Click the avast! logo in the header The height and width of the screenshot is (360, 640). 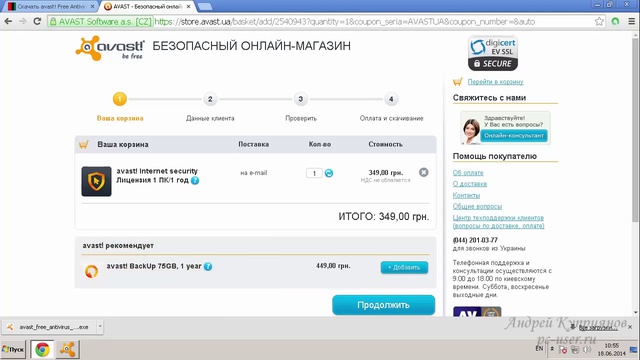[110, 48]
